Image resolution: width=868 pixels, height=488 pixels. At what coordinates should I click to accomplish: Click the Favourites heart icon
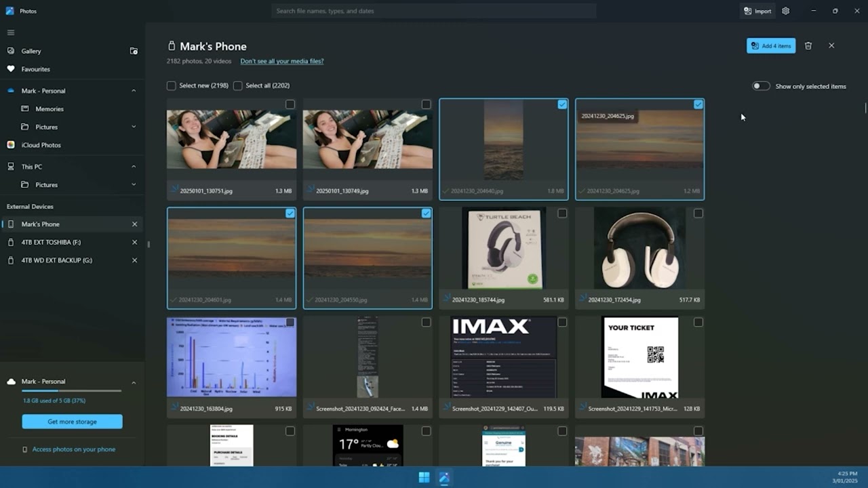click(x=11, y=69)
